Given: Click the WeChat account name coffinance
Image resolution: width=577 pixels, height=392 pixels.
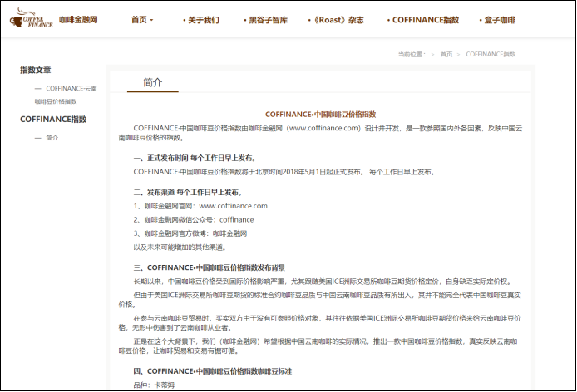Looking at the screenshot, I should click(236, 219).
